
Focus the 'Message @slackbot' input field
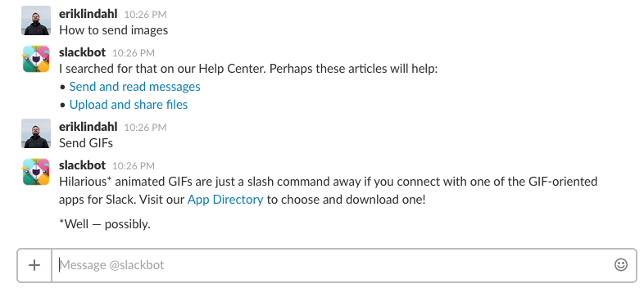[x=332, y=265]
